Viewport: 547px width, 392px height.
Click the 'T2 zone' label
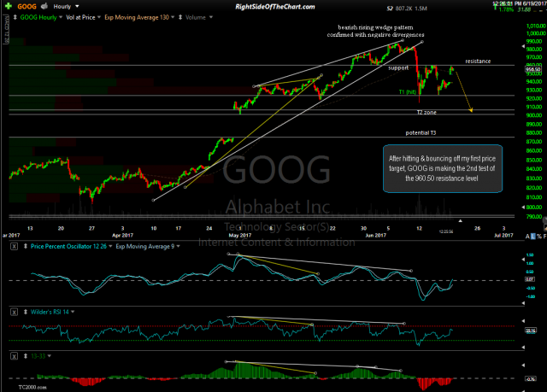(x=426, y=112)
